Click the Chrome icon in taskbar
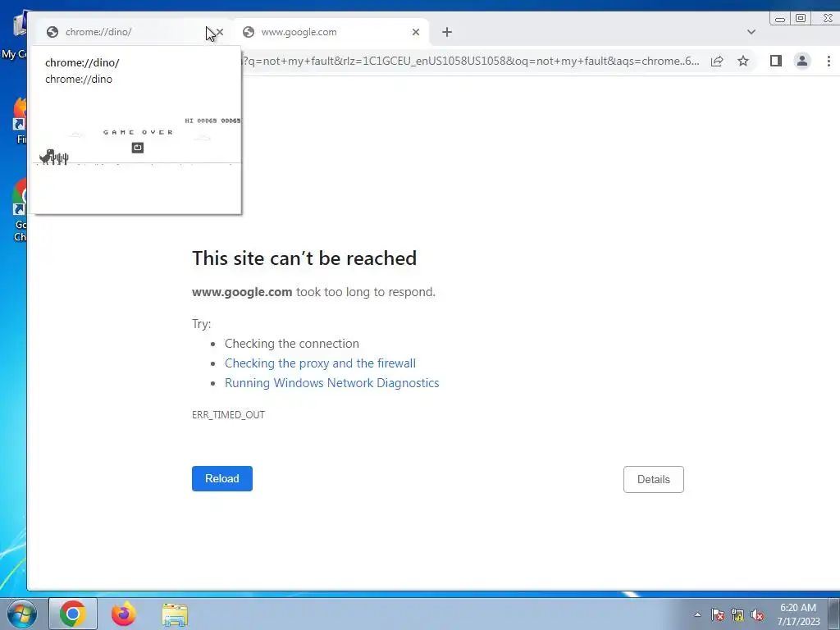 tap(73, 614)
